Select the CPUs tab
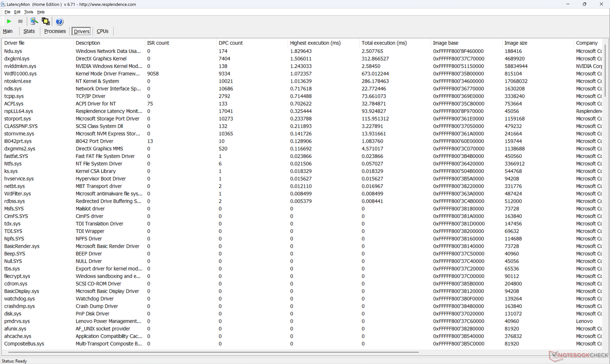 tap(102, 31)
